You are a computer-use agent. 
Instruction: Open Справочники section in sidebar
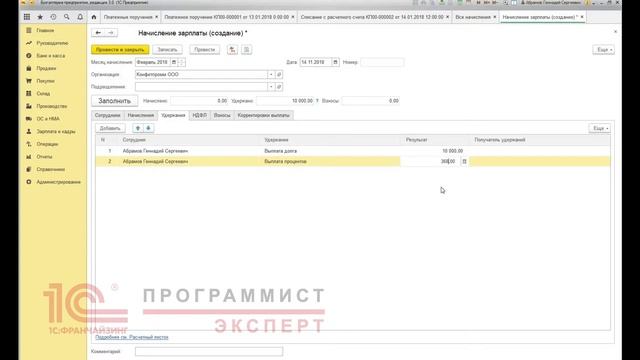51,170
